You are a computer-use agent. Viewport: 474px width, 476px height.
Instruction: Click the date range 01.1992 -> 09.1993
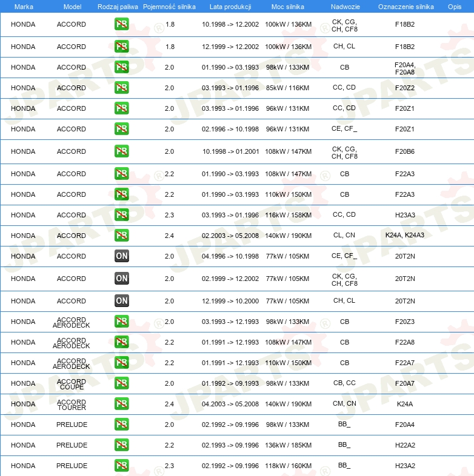[230, 383]
